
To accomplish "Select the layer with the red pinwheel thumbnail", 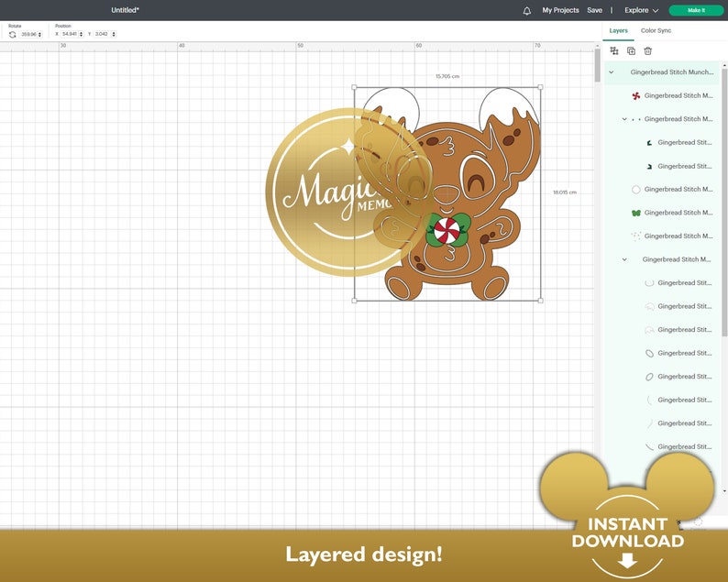I will [x=636, y=95].
